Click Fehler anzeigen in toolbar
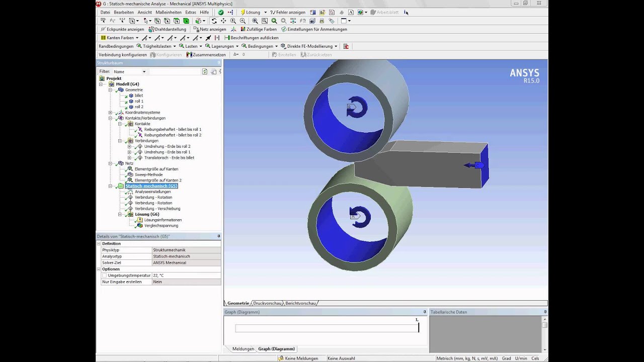 [x=288, y=12]
